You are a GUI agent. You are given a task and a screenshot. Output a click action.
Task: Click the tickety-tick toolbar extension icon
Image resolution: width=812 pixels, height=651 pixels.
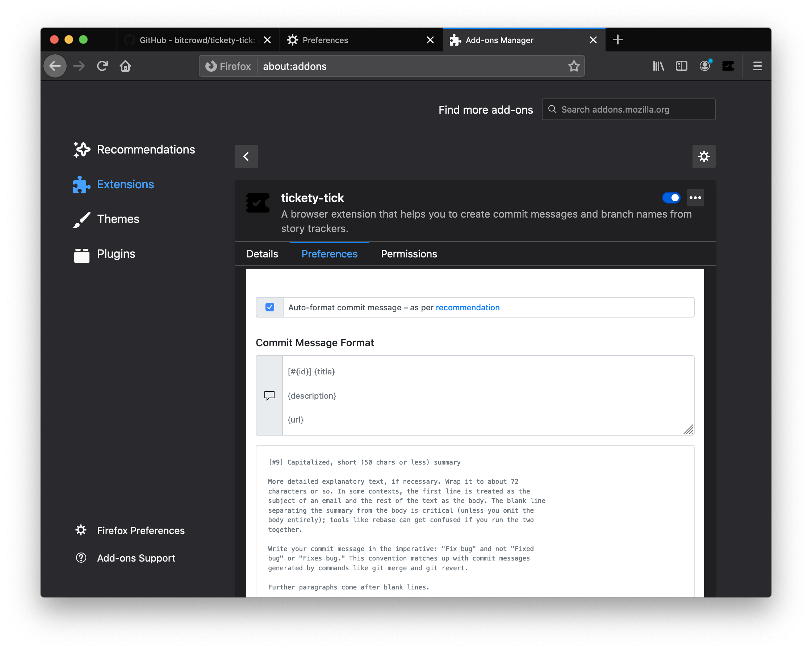pos(728,66)
